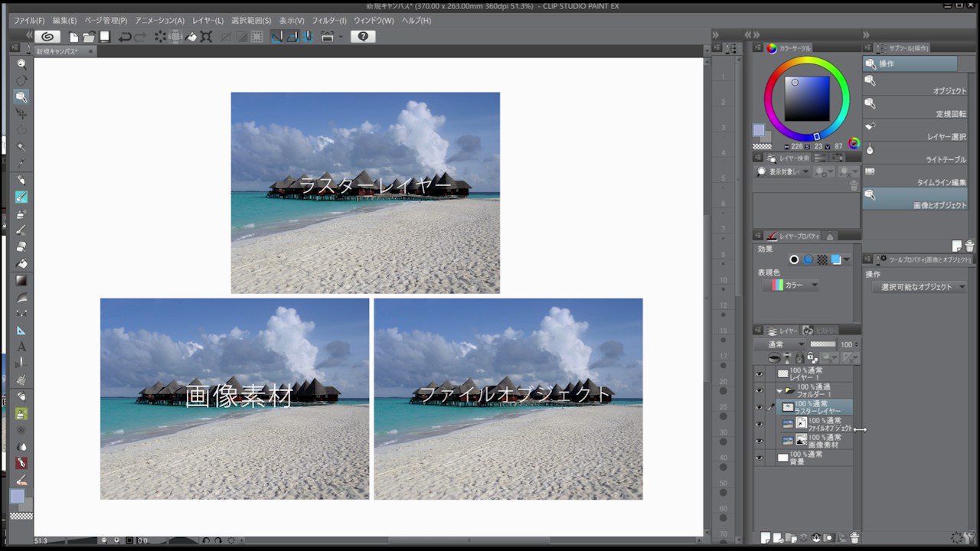Viewport: 980px width, 551px height.
Task: Click the Scale/Rotate transform icon
Action: (206, 36)
